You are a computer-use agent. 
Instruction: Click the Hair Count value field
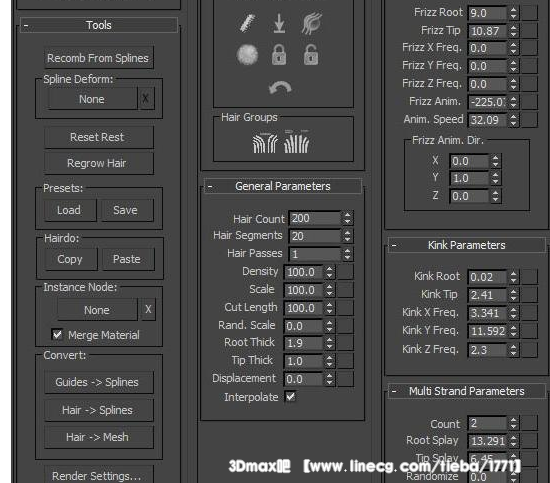click(x=315, y=218)
